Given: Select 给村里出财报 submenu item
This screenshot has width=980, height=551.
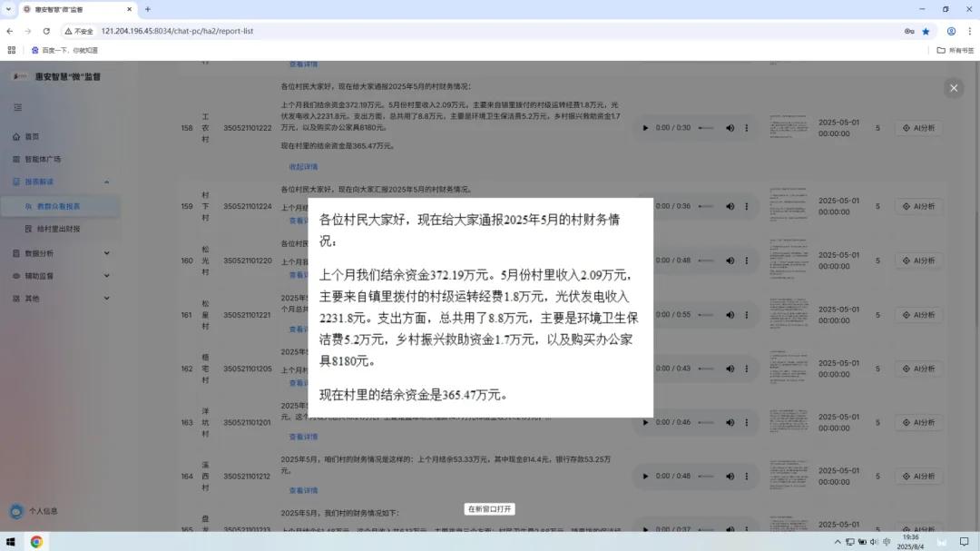Looking at the screenshot, I should click(x=58, y=229).
